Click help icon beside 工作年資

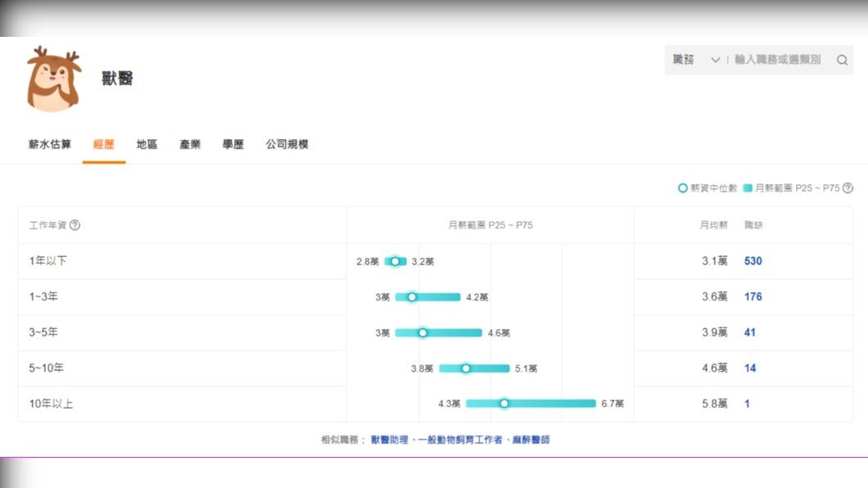tap(75, 225)
